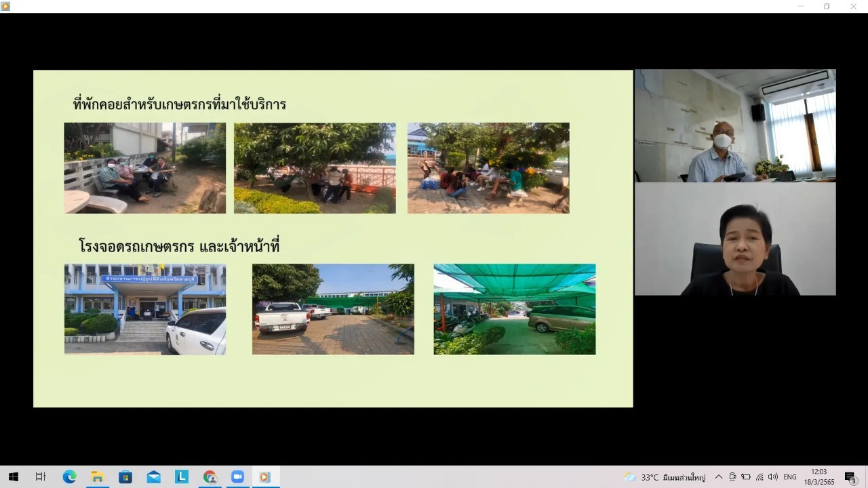Open File Explorer from the taskbar
868x488 pixels.
click(x=97, y=477)
